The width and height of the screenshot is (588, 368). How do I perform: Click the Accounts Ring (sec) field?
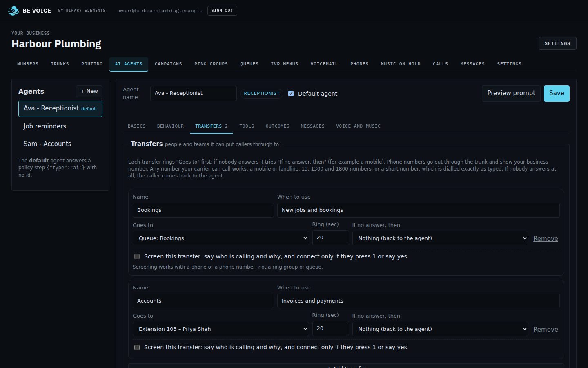click(x=331, y=329)
